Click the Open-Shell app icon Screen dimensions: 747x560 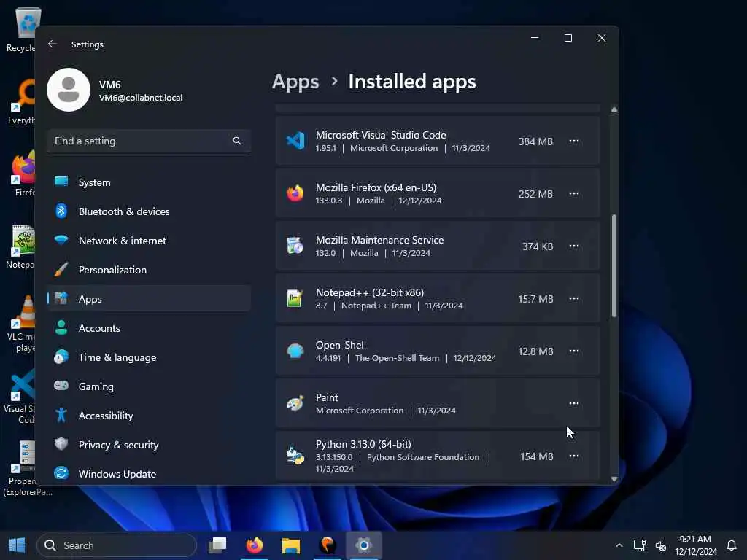click(x=295, y=351)
